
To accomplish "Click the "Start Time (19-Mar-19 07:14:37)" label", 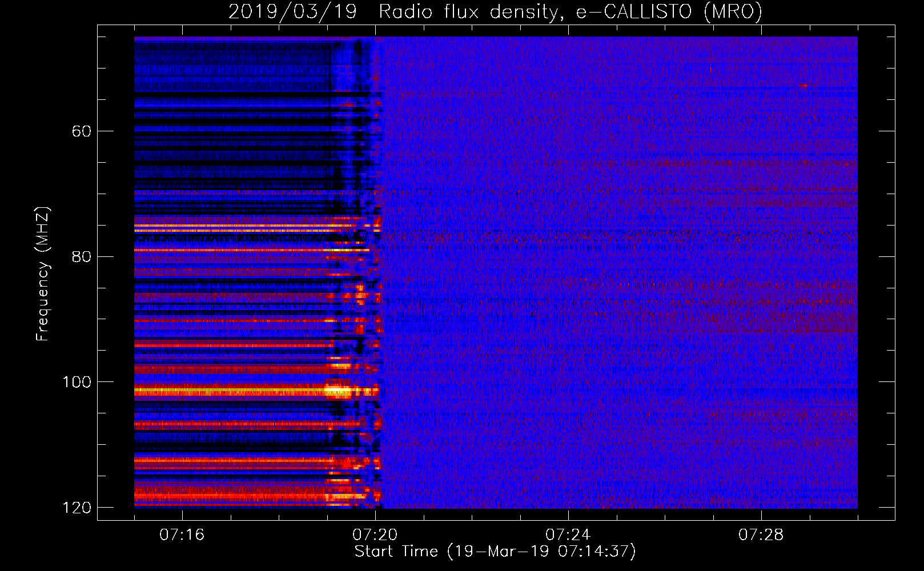I will (x=495, y=552).
